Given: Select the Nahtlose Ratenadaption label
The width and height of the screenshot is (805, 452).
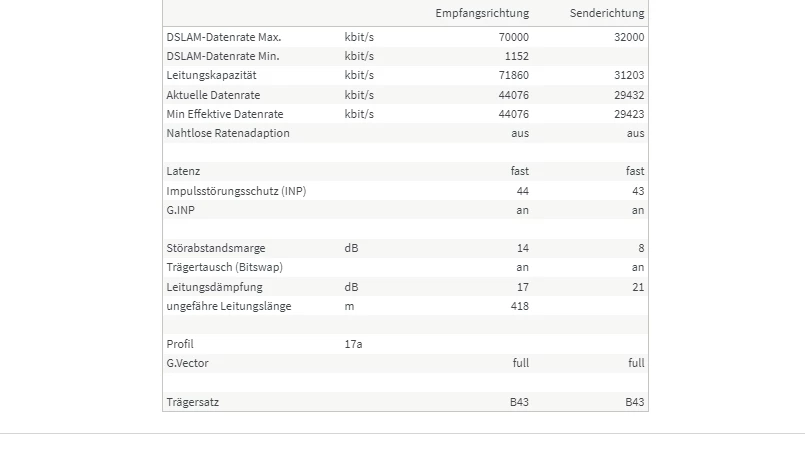Looking at the screenshot, I should (x=228, y=133).
